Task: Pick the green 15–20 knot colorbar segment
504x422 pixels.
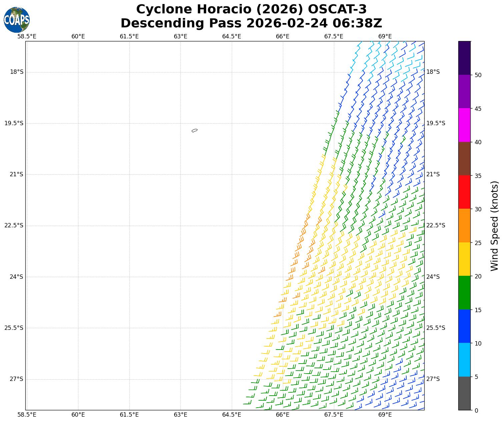Action: [464, 293]
